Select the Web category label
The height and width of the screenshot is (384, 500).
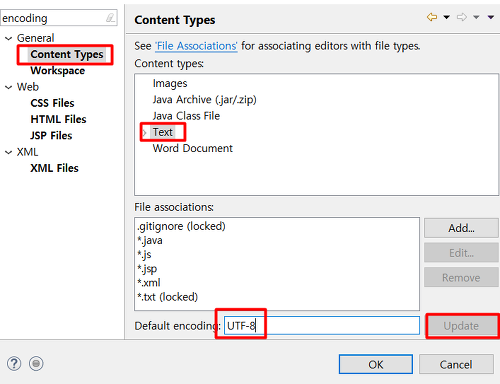[x=28, y=87]
